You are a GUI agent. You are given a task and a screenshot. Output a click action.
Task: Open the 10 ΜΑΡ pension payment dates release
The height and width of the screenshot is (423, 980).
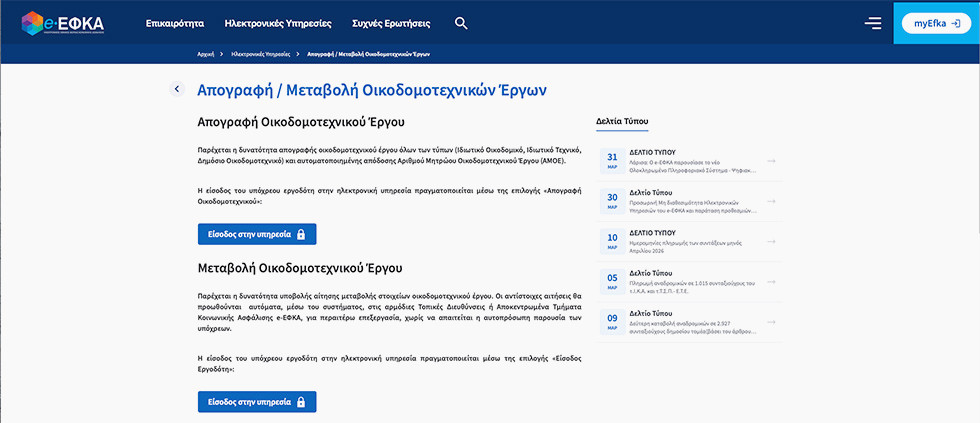pos(690,242)
